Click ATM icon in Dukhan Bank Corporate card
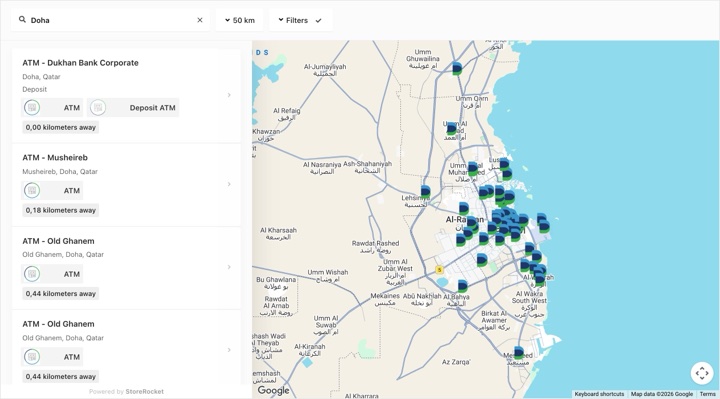The height and width of the screenshot is (399, 720). point(32,108)
